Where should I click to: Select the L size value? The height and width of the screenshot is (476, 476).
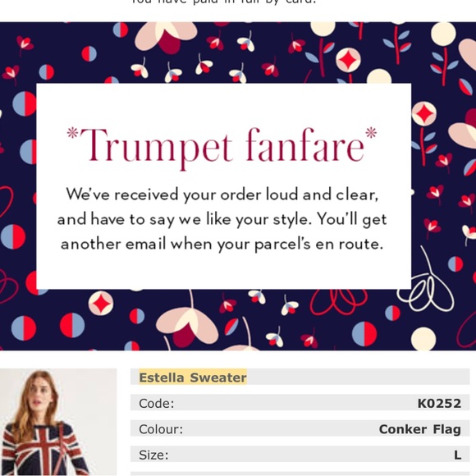(x=458, y=455)
